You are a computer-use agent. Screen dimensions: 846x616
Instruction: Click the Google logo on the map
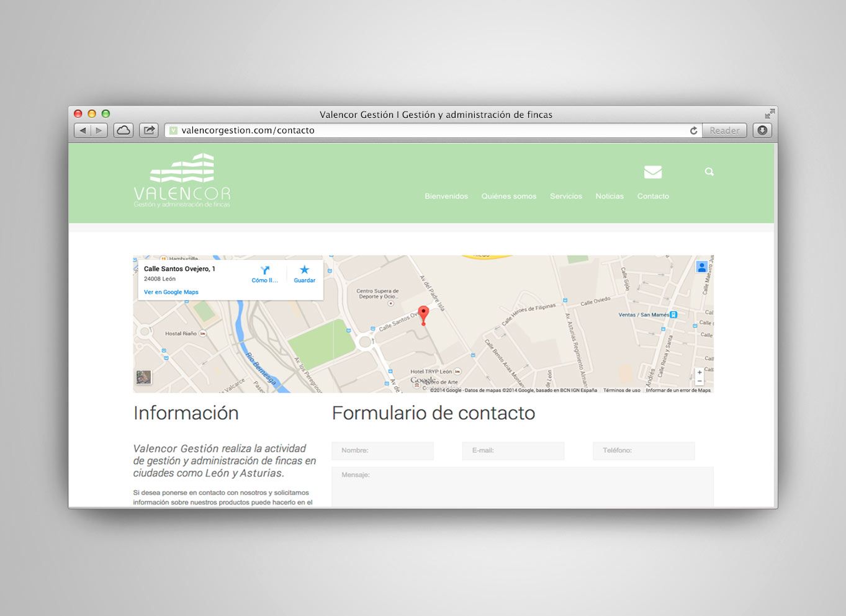click(x=423, y=380)
